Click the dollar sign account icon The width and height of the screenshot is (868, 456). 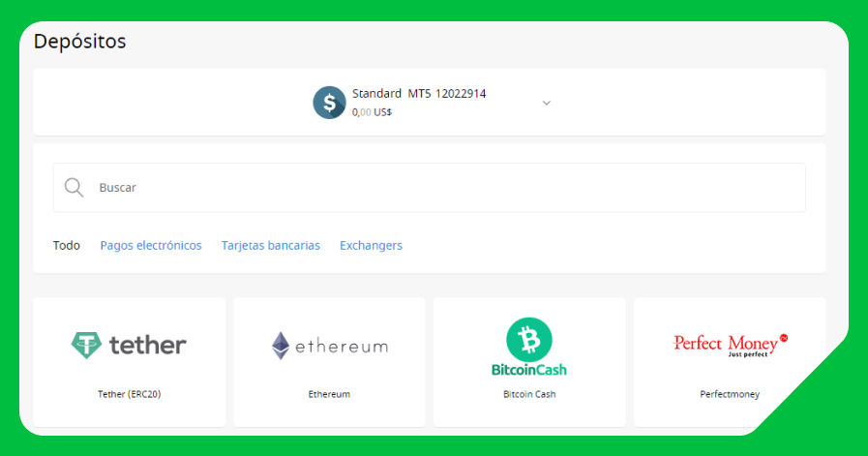click(x=329, y=103)
